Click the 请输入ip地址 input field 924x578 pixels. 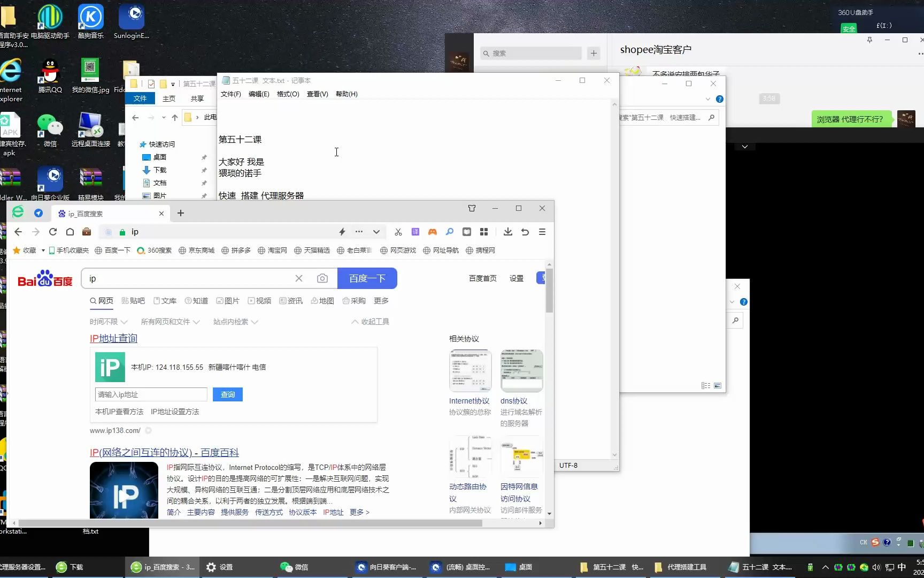pyautogui.click(x=151, y=394)
